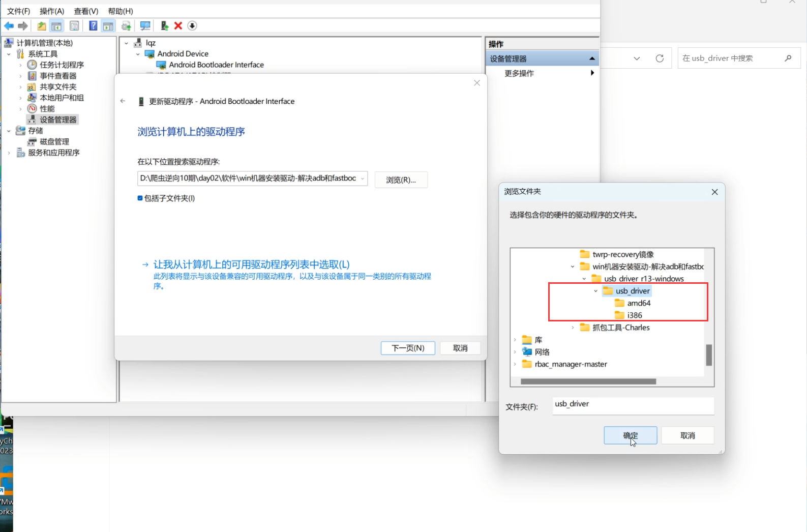Viewport: 807px width, 532px height.
Task: Open the driver path dropdown arrow
Action: [362, 179]
